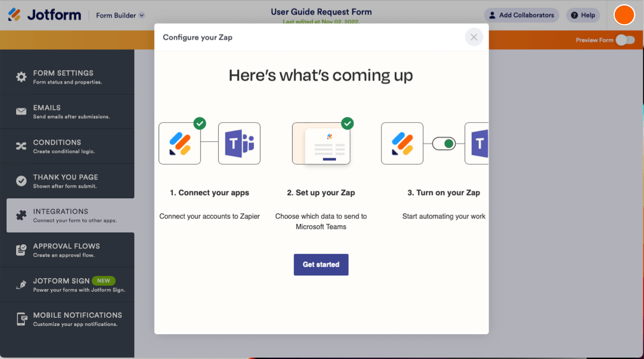Open the Help menu button
644x359 pixels.
pos(583,15)
